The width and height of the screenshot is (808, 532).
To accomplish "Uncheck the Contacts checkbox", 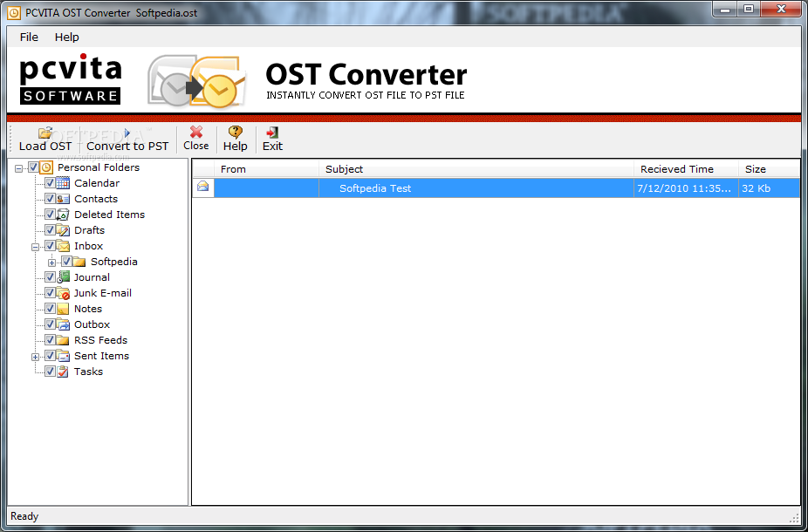I will point(50,199).
